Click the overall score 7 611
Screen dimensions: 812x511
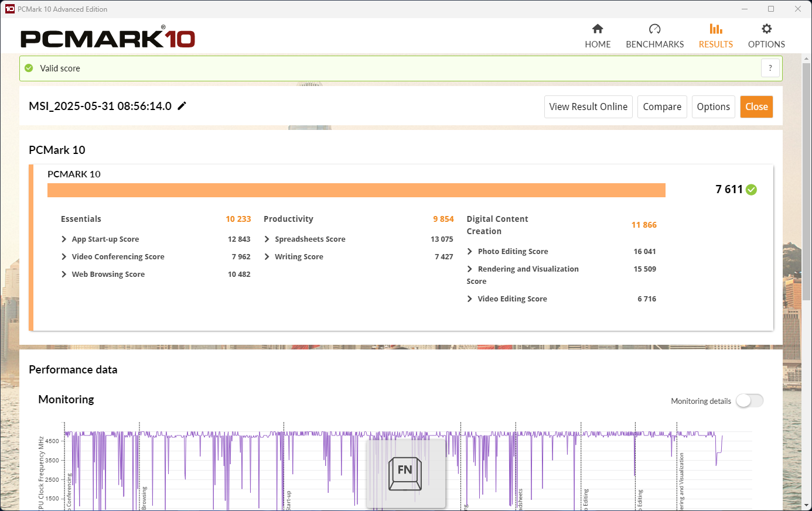(729, 189)
